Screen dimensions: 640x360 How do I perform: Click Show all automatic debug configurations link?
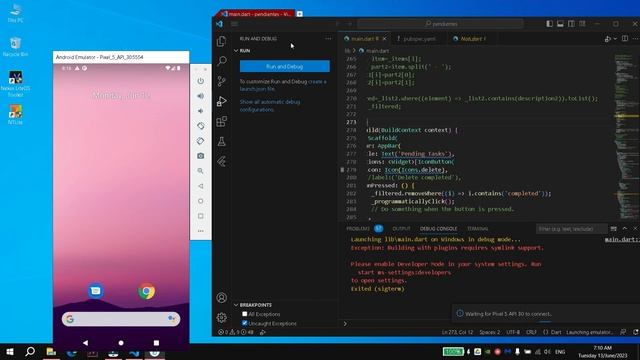point(270,105)
